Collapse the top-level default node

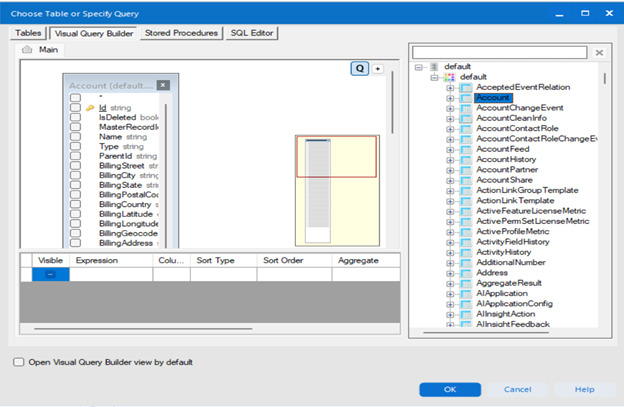tap(418, 67)
